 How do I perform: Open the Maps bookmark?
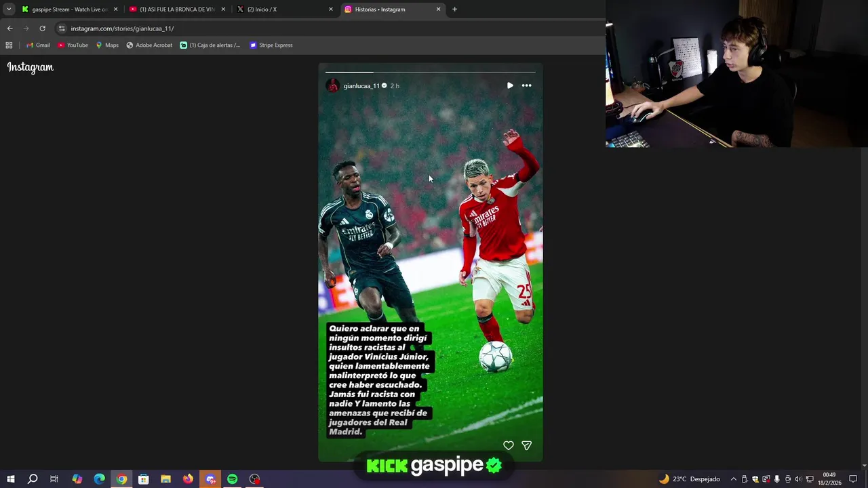click(107, 45)
